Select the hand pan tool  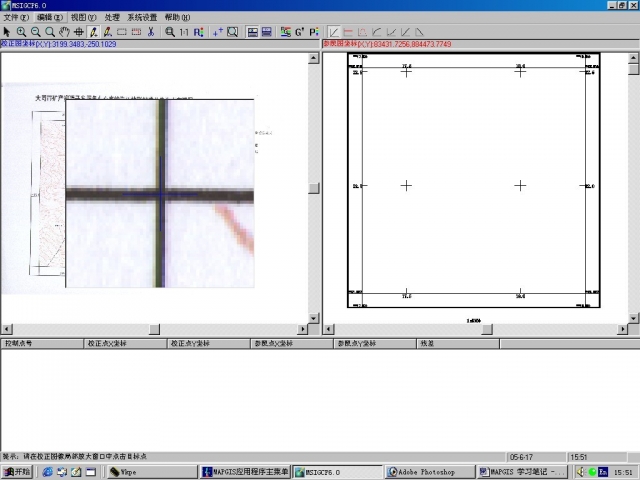(x=64, y=32)
